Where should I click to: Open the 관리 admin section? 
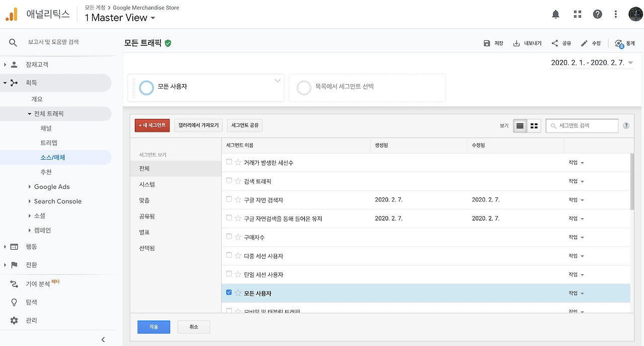coord(31,320)
